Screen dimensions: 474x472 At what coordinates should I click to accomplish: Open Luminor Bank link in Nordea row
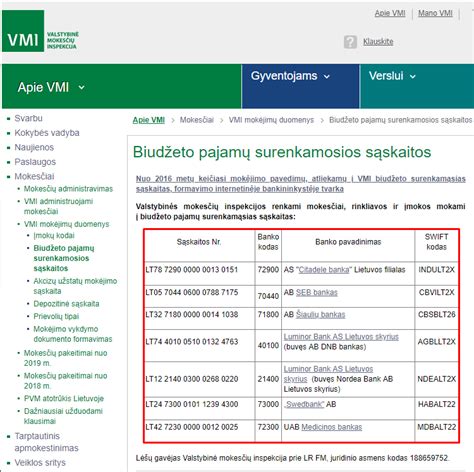[328, 374]
